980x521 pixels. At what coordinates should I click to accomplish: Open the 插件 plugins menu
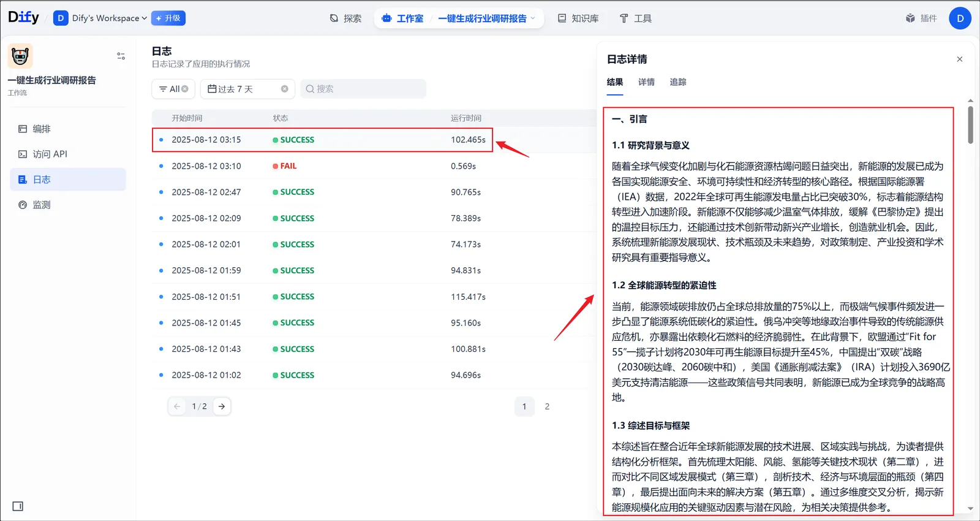(921, 18)
